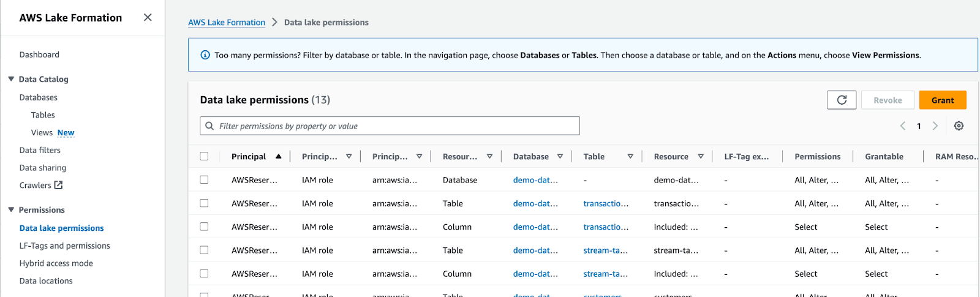Go to next page arrow
Image resolution: width=980 pixels, height=297 pixels.
935,126
